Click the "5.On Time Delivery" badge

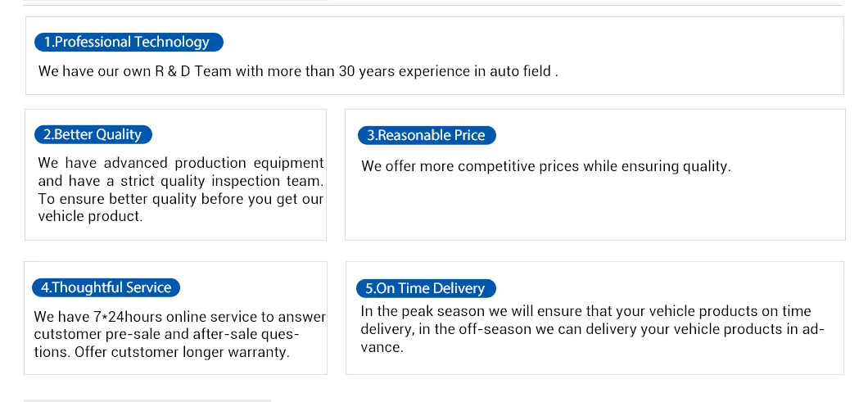click(x=426, y=288)
